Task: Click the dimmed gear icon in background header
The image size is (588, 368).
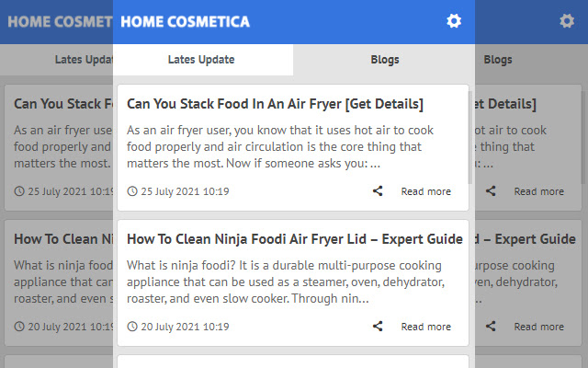Action: point(567,21)
